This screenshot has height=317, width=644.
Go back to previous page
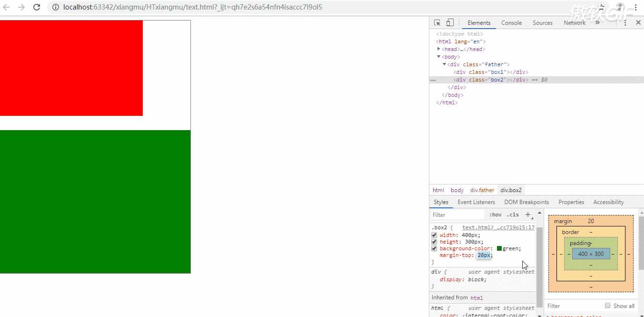click(x=7, y=7)
